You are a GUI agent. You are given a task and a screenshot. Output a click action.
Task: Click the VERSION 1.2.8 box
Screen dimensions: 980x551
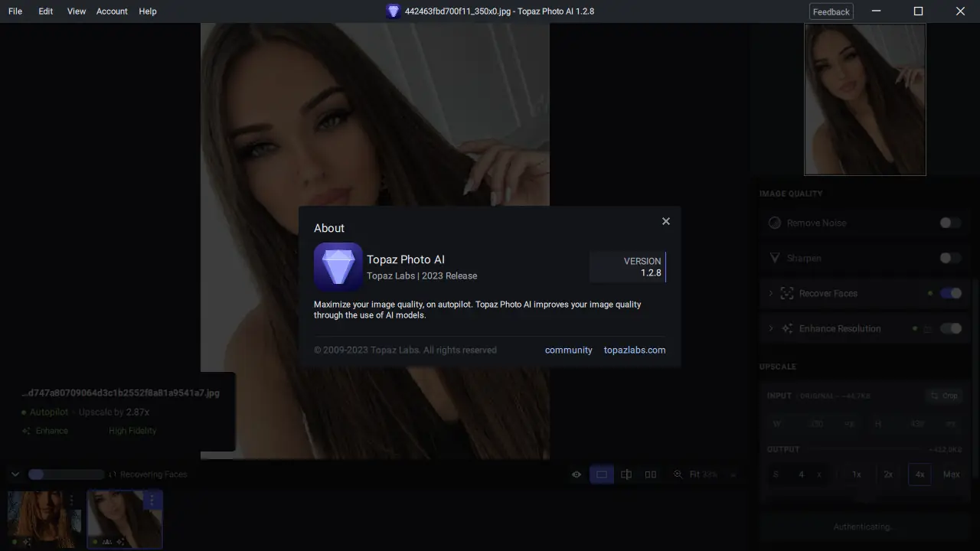pyautogui.click(x=628, y=267)
